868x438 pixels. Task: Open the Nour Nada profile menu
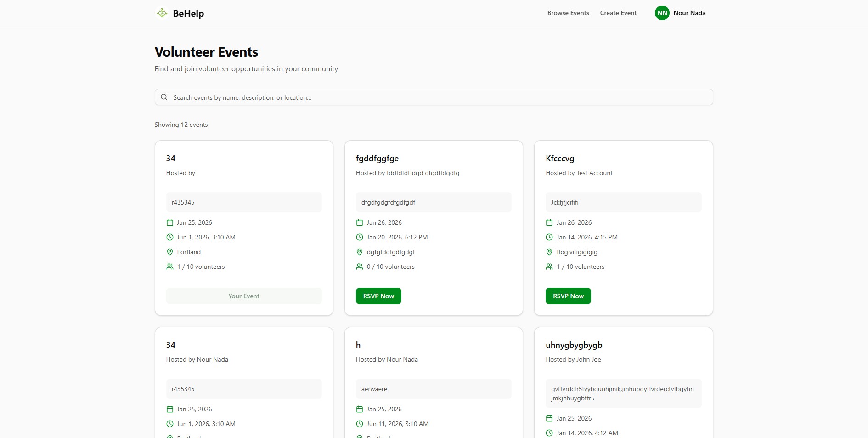click(x=680, y=13)
